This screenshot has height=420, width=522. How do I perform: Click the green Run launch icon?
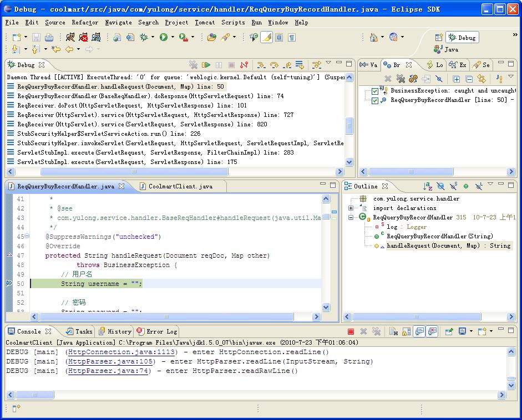164,37
